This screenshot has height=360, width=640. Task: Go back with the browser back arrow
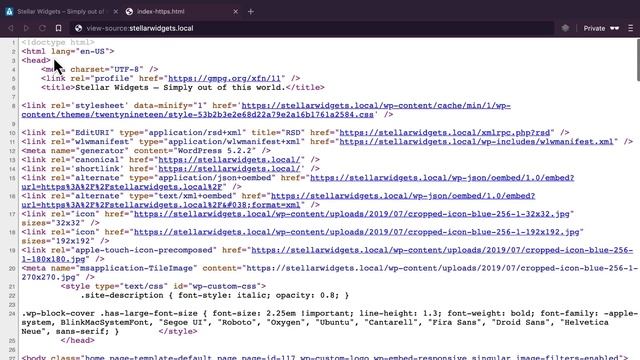click(11, 28)
